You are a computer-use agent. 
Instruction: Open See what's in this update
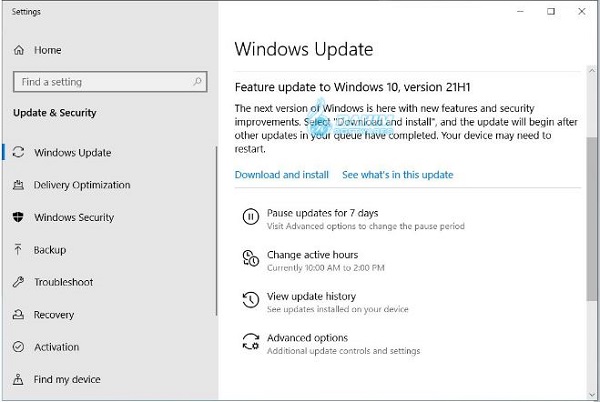[x=397, y=175]
